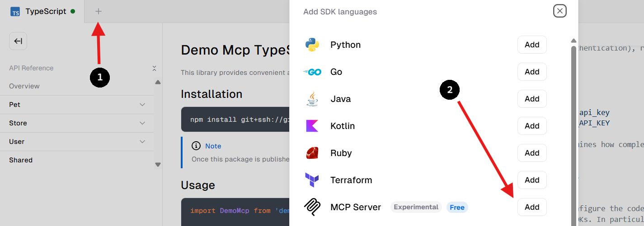Click the Go language label
This screenshot has width=644, height=226.
point(336,72)
